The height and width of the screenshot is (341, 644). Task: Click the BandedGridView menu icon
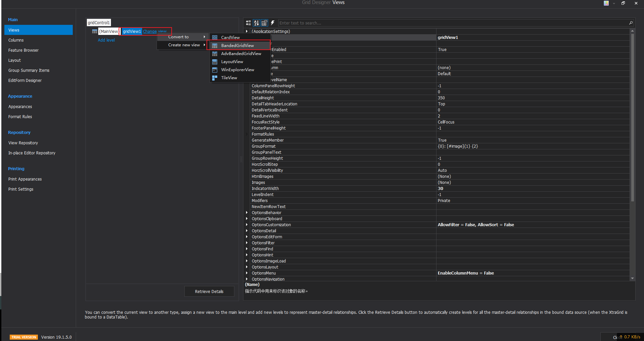[x=215, y=46]
